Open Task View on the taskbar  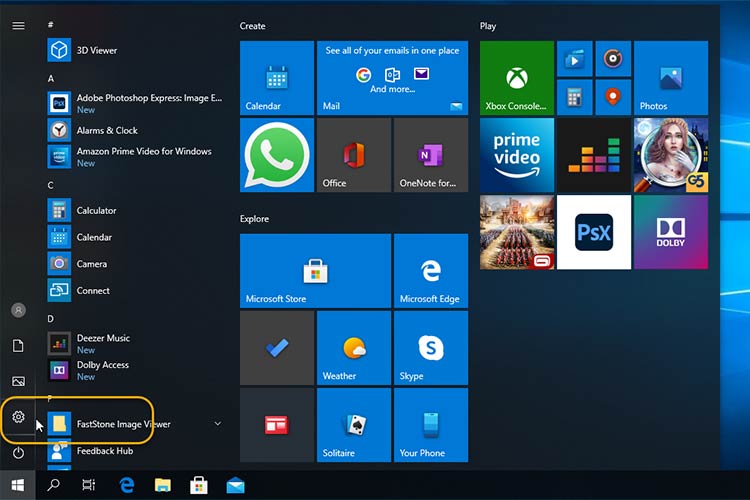[x=89, y=485]
